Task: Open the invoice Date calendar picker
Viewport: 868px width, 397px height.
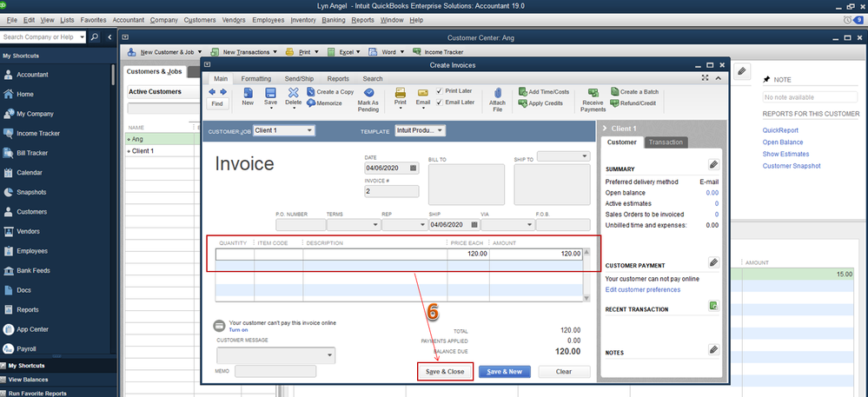Action: 413,168
